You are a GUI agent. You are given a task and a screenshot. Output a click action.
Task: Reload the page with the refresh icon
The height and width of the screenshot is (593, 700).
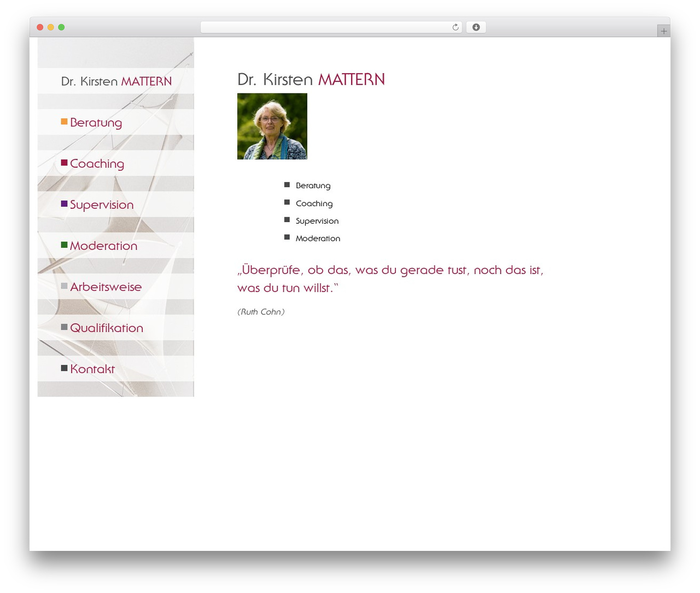tap(456, 27)
